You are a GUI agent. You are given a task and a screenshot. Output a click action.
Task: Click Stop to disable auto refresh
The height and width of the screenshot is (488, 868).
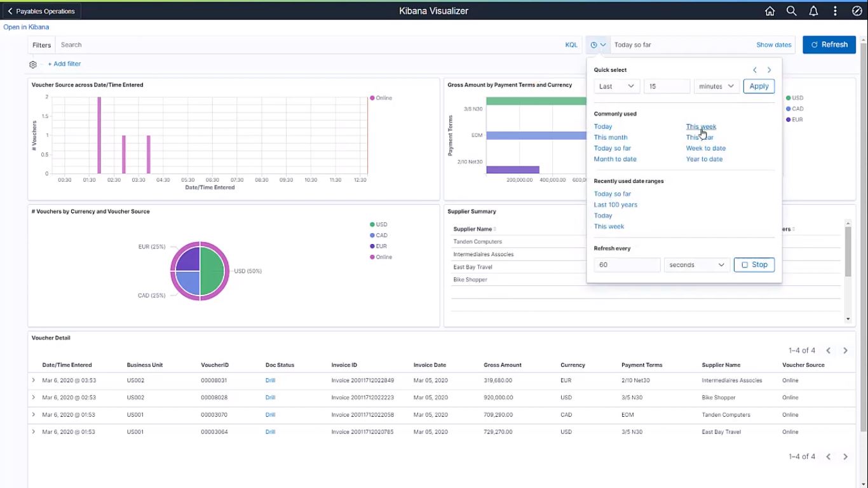pos(754,264)
